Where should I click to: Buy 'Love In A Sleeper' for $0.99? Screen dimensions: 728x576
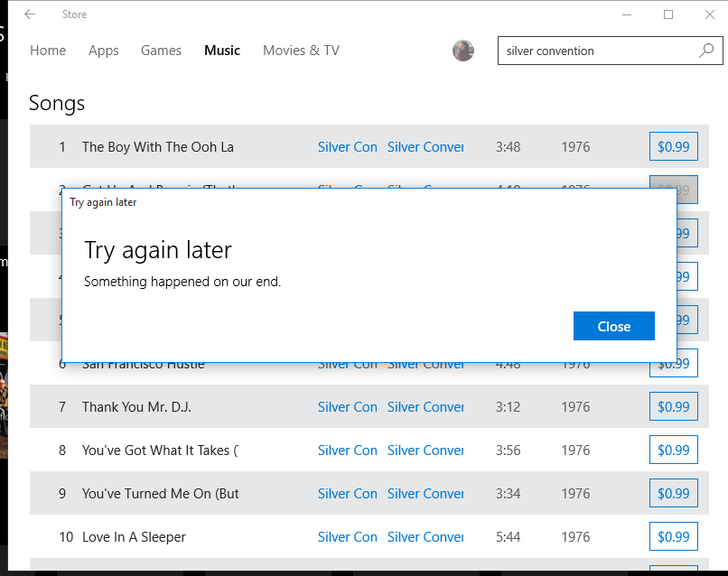[x=673, y=536]
